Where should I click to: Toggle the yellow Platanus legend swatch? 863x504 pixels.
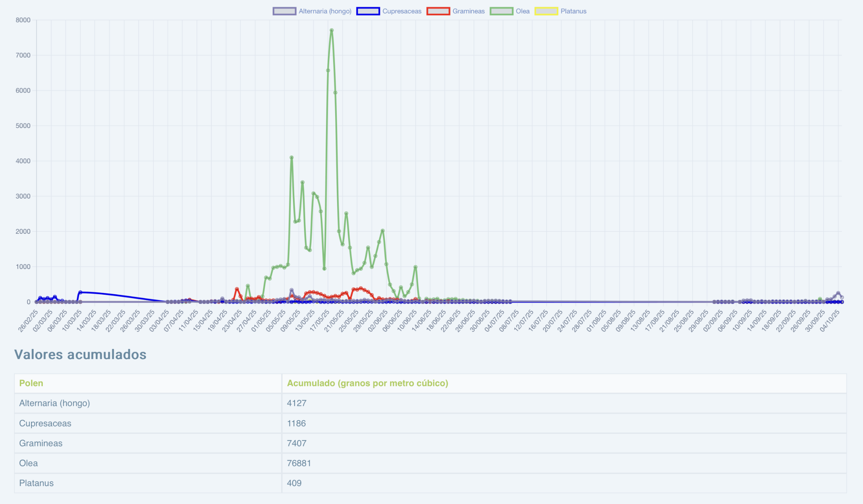546,11
